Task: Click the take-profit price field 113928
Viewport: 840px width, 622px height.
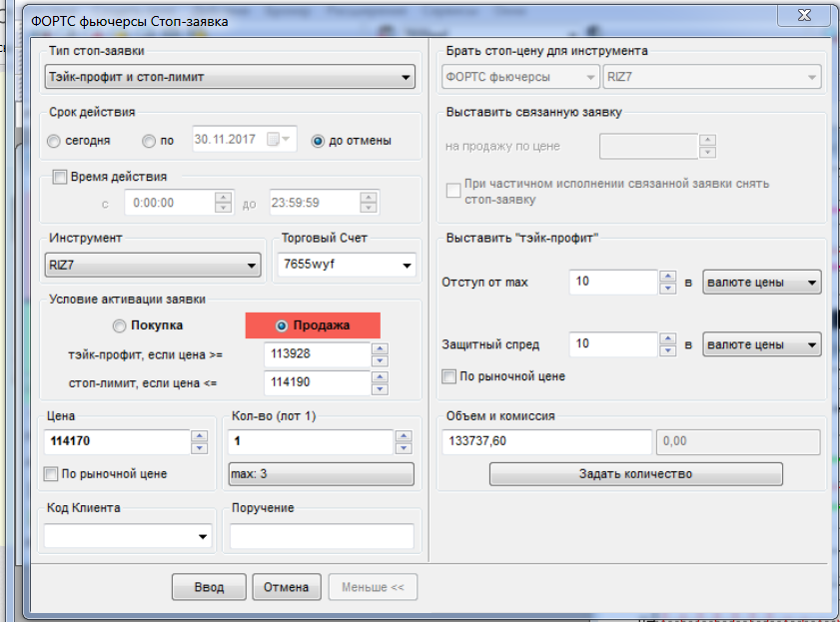Action: click(x=317, y=354)
